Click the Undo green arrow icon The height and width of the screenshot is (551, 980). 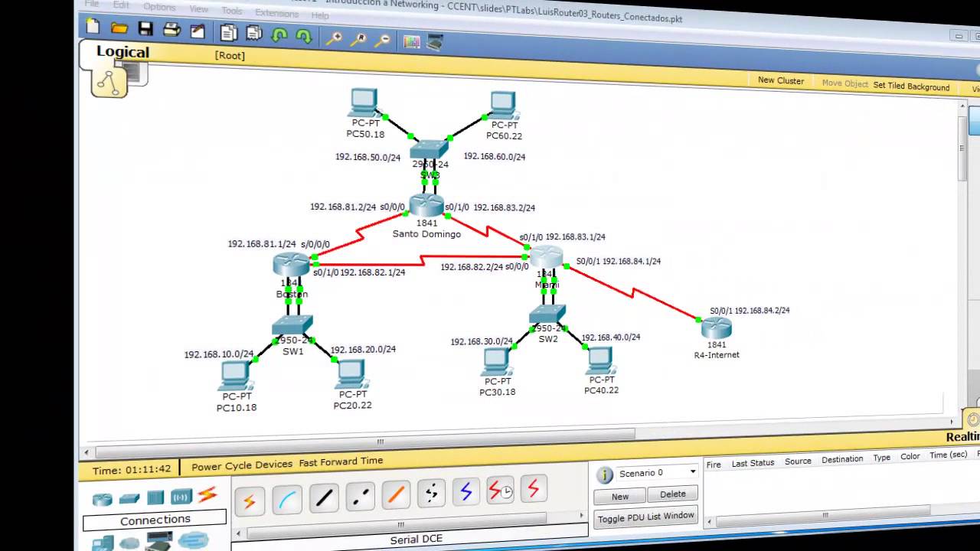pyautogui.click(x=279, y=34)
